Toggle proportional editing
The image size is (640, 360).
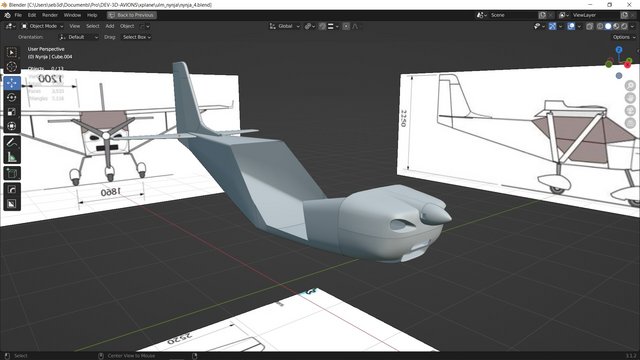click(x=346, y=26)
